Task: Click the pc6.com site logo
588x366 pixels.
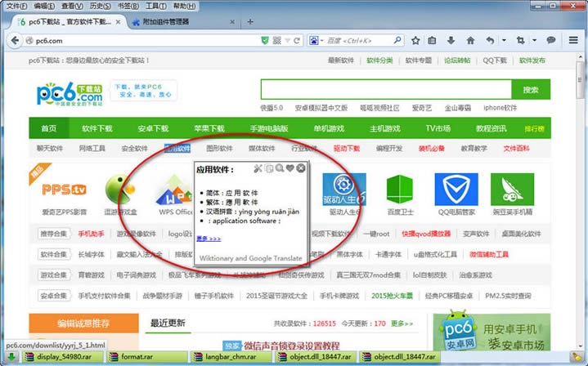Action: [70, 93]
